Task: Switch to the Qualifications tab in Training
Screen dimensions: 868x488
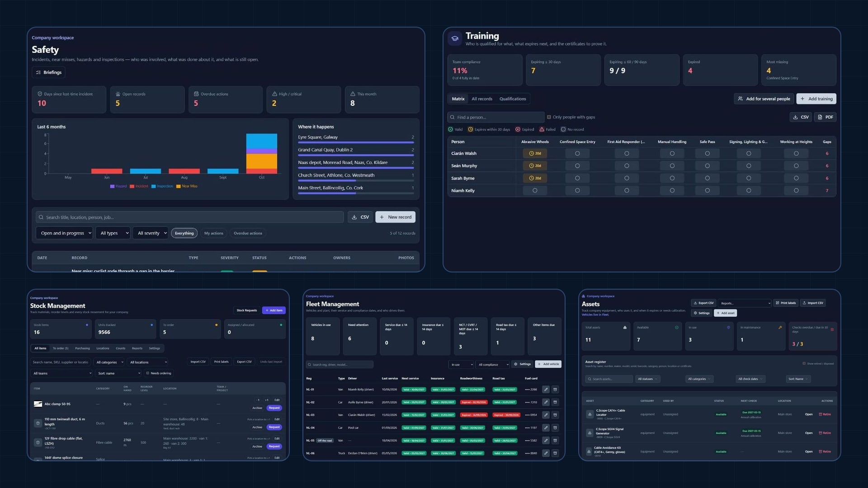Action: [513, 99]
